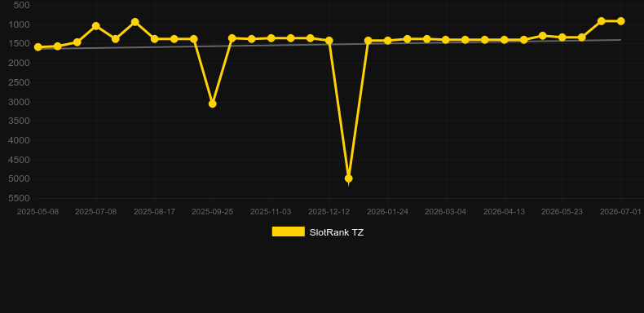Click the last data point at 2026-07-01
Viewport: 644px width, 313px height.
[620, 21]
